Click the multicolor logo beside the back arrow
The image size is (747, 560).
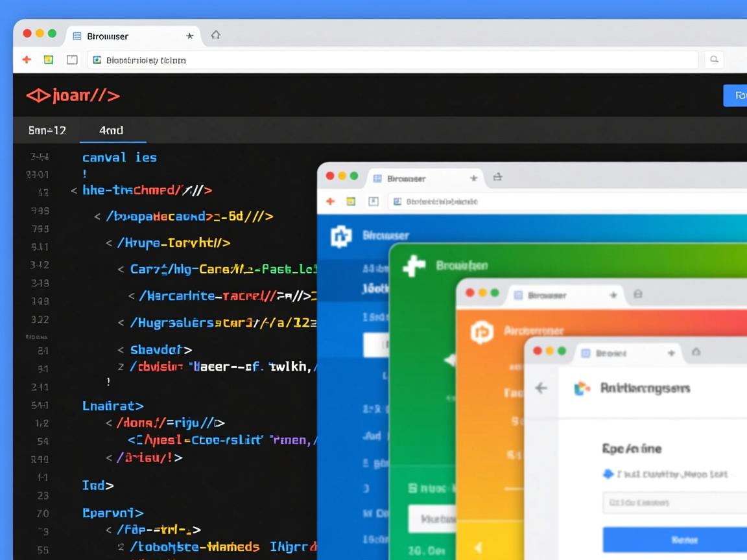pyautogui.click(x=582, y=388)
